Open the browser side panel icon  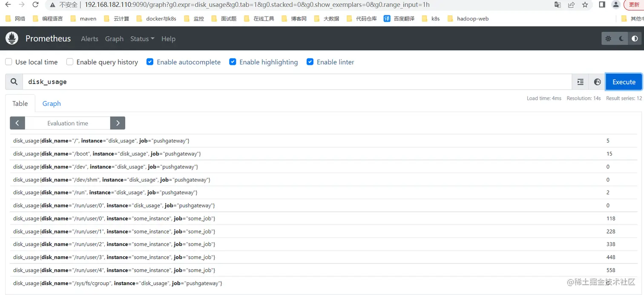click(x=602, y=5)
